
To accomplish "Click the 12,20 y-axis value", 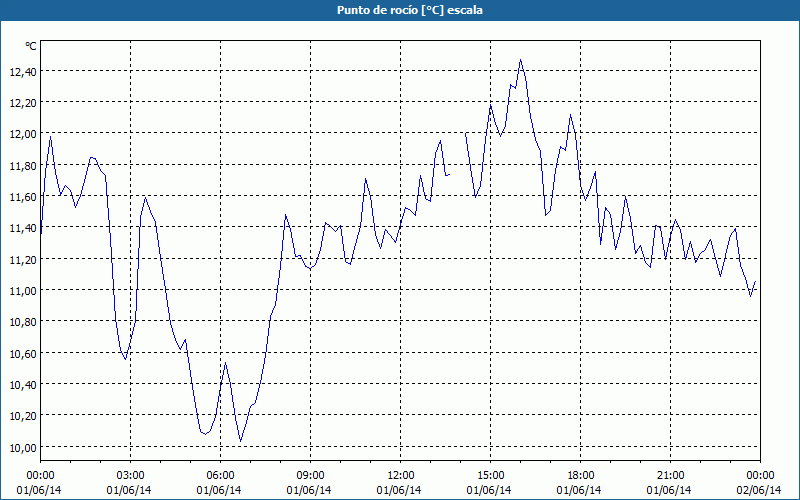I will pos(23,103).
